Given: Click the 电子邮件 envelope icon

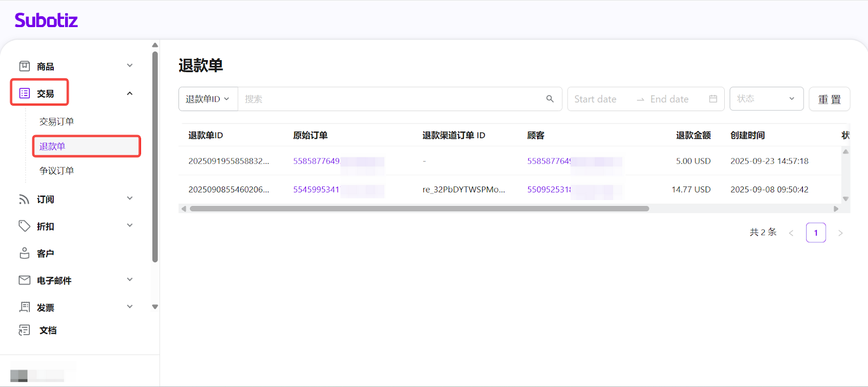Looking at the screenshot, I should (x=24, y=280).
